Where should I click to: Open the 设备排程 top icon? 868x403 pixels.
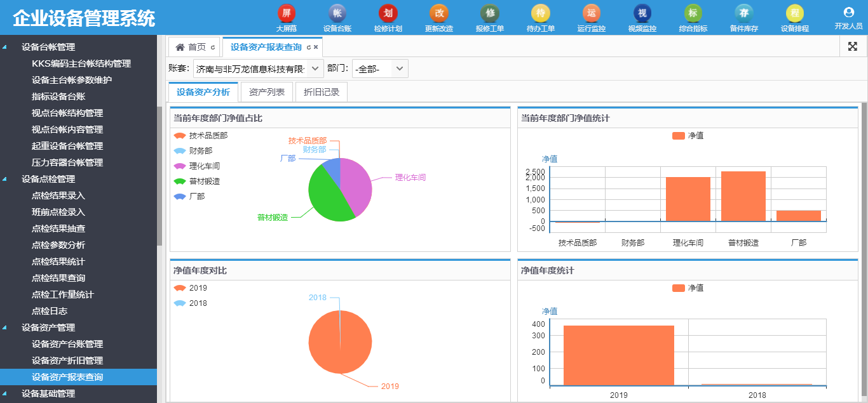coord(795,18)
